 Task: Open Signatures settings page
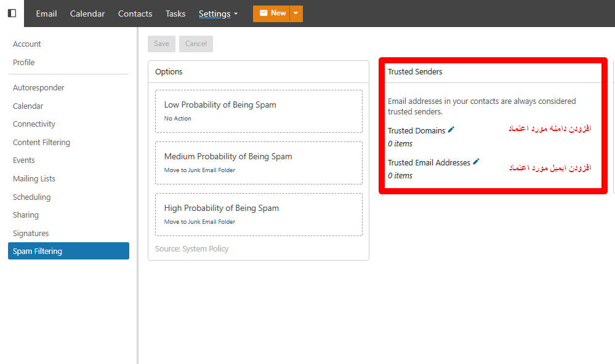pos(31,234)
